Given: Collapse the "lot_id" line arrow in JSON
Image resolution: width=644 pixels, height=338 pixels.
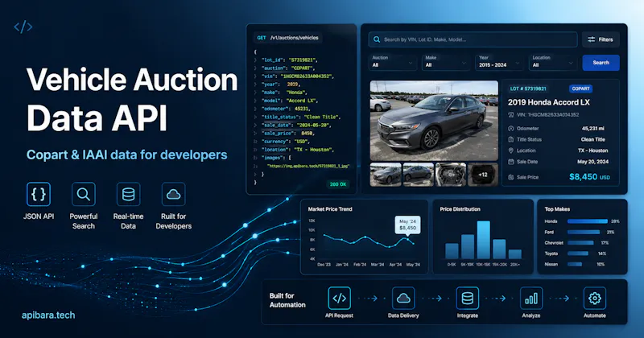Looking at the screenshot, I should click(x=255, y=60).
